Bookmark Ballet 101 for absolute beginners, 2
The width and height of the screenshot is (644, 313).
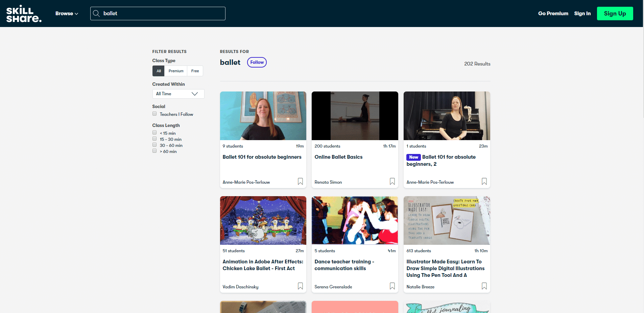pyautogui.click(x=484, y=182)
